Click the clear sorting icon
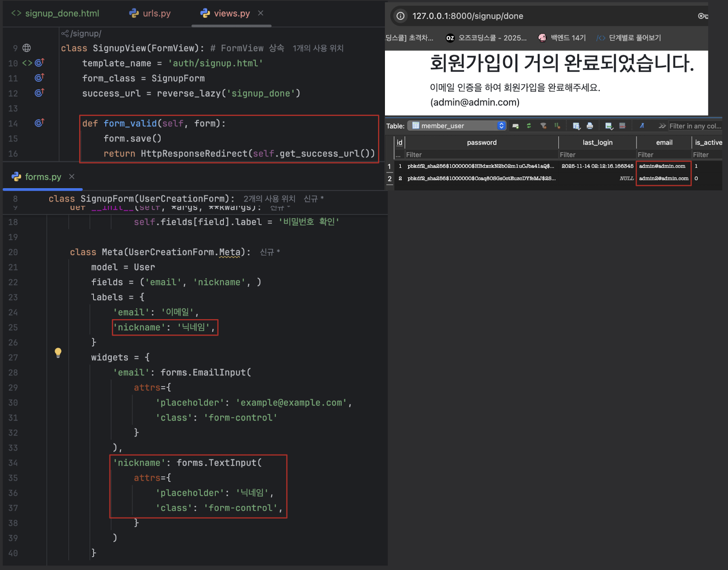Screen dimensions: 728x570 click(x=557, y=126)
